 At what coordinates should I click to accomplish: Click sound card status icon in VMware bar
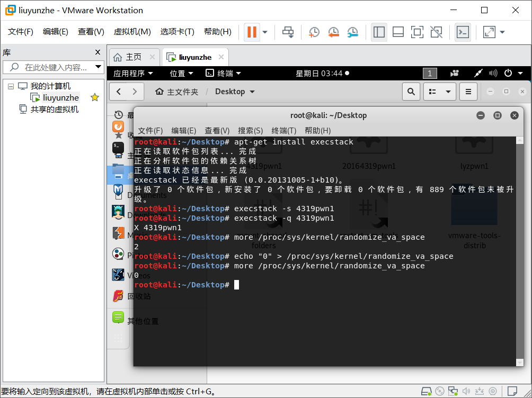466,391
